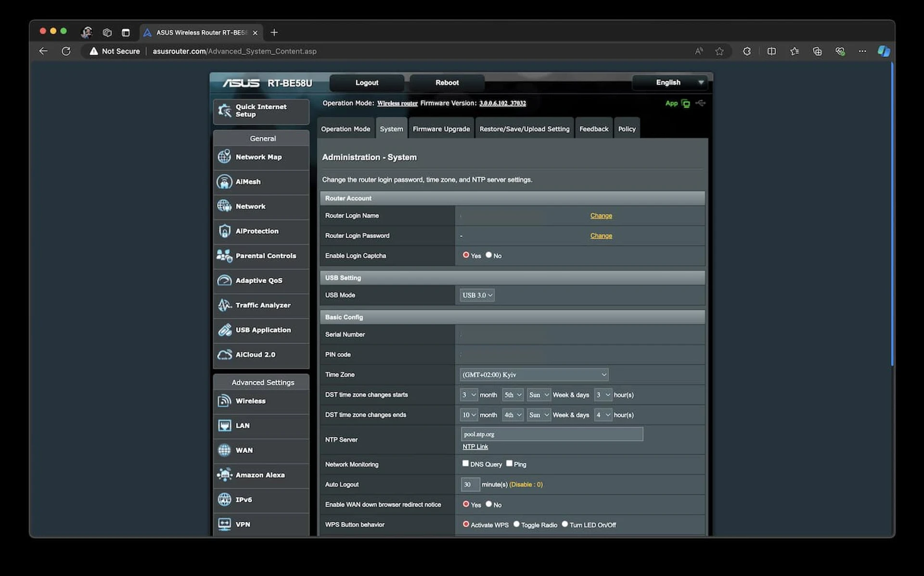
Task: Open Amazon Alexa icon
Action: tap(224, 475)
